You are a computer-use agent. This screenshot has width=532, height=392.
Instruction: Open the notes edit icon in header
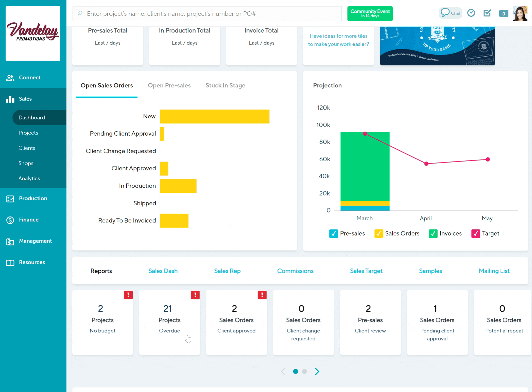click(487, 13)
